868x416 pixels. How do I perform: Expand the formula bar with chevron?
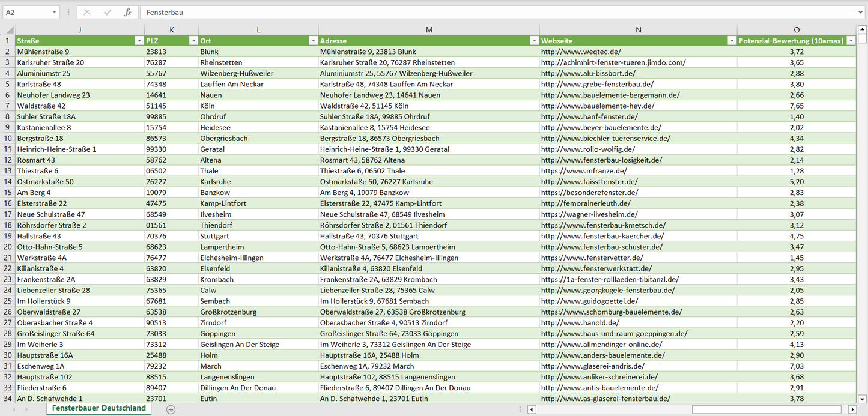pos(861,12)
